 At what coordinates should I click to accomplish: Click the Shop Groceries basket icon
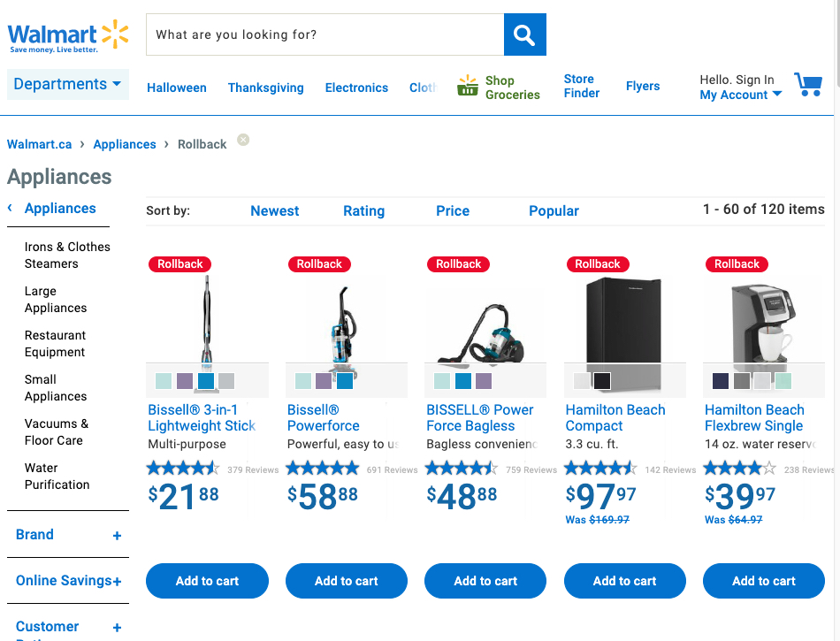tap(468, 86)
